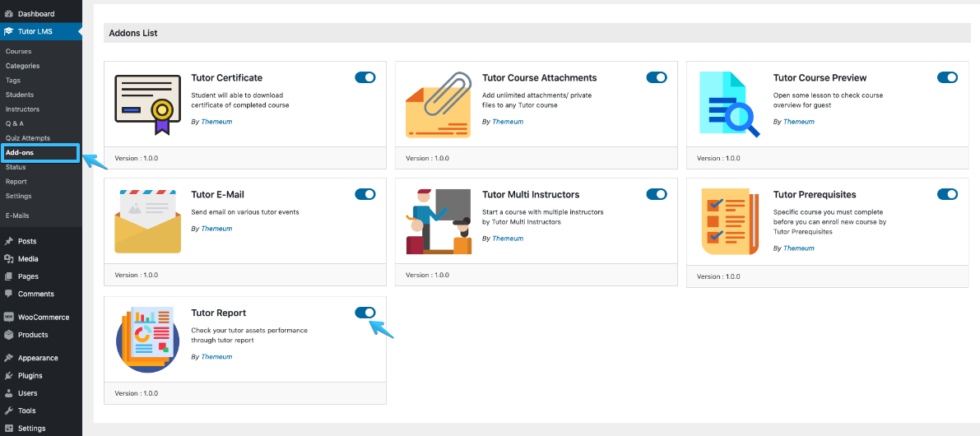980x436 pixels.
Task: Click the paperclip Course Attachments icon
Action: click(x=439, y=104)
